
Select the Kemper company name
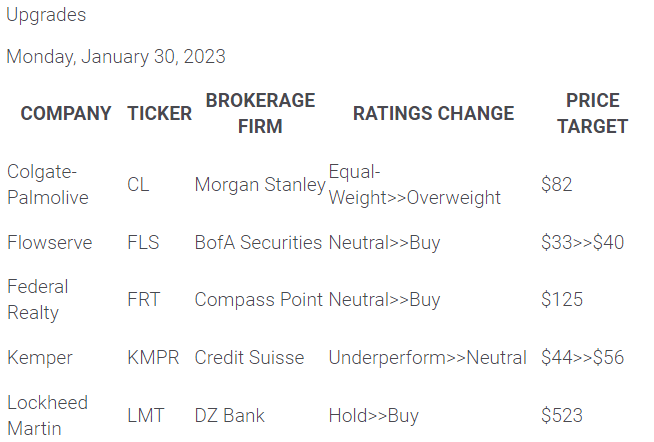pos(39,357)
